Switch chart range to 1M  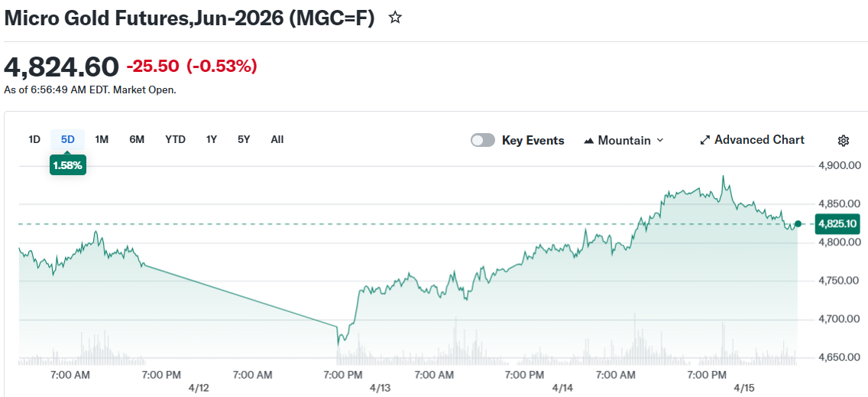102,140
